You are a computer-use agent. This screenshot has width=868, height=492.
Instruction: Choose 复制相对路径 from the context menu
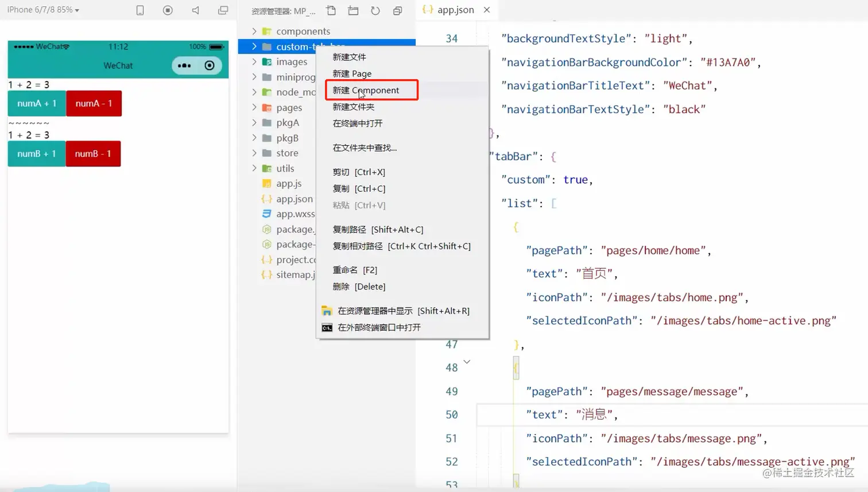coord(402,246)
